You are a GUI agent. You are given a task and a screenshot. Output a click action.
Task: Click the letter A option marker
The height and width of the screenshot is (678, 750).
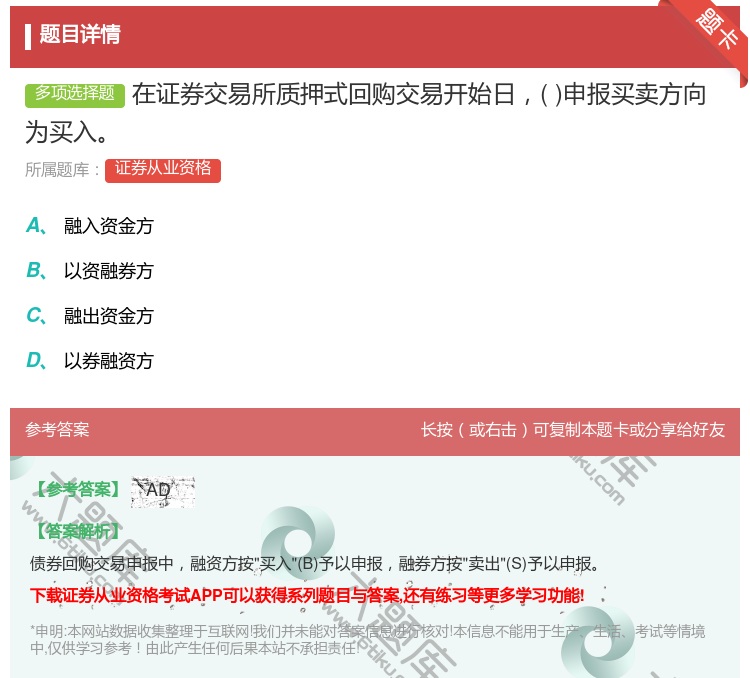35,226
